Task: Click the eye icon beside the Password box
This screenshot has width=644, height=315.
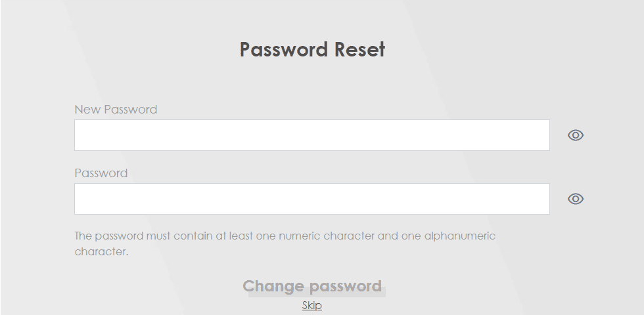Action: [x=576, y=199]
